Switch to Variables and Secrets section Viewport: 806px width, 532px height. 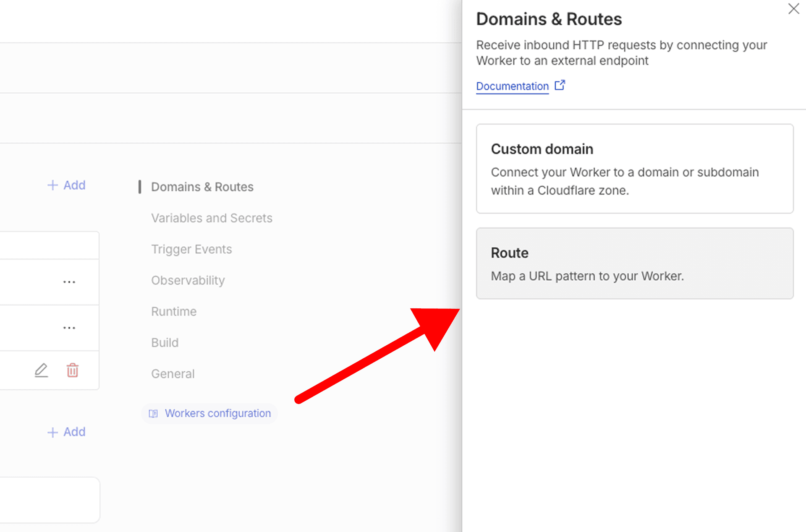tap(212, 218)
